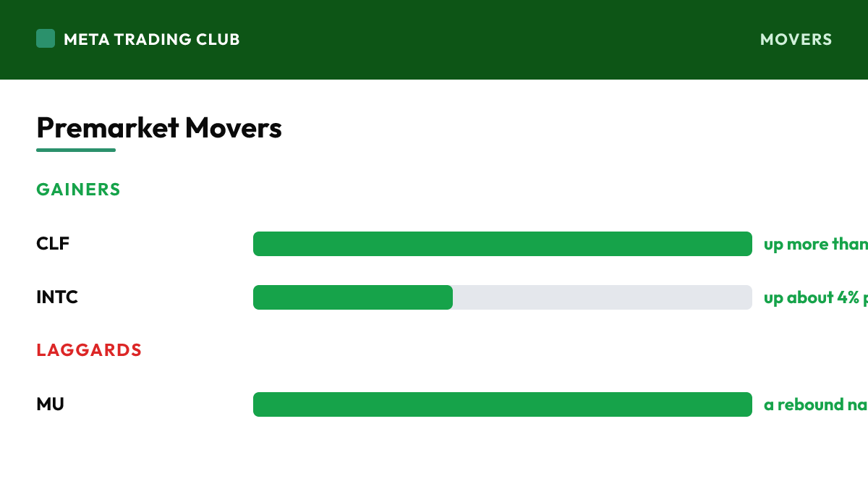
Task: Click the gray unfilled part of INTC bar
Action: [603, 297]
